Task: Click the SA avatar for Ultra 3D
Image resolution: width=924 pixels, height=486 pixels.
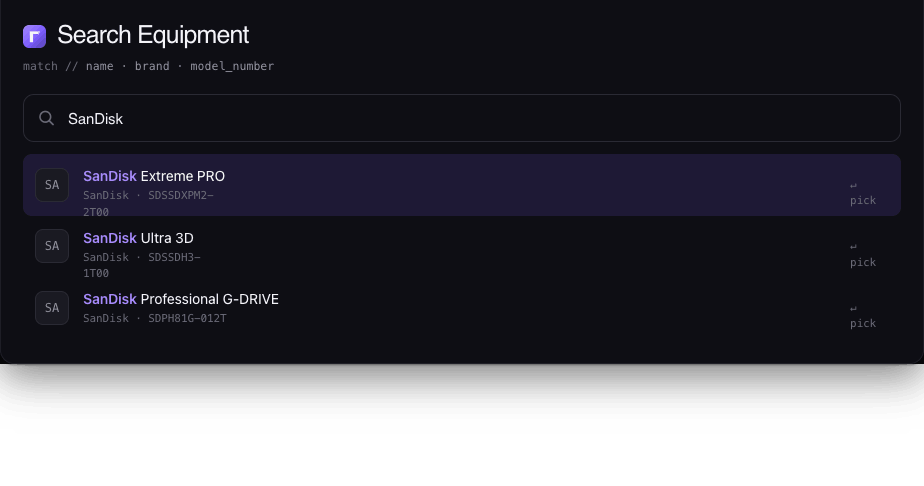Action: coord(52,246)
